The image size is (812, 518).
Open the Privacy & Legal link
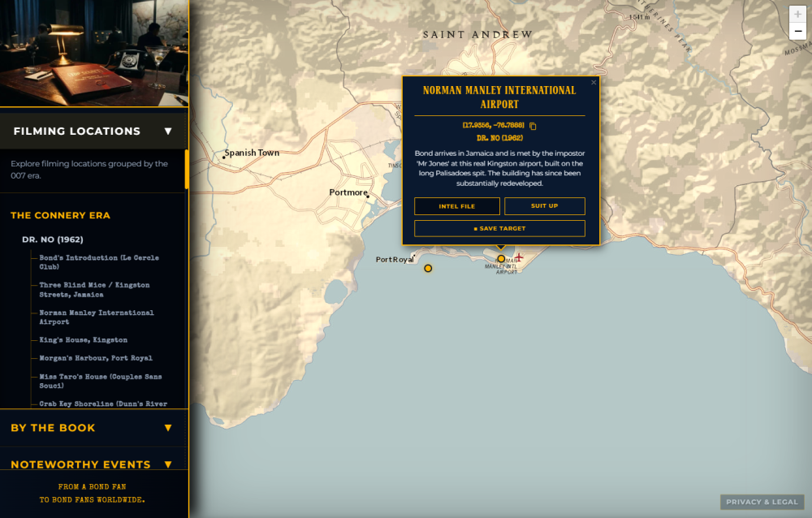coord(762,502)
